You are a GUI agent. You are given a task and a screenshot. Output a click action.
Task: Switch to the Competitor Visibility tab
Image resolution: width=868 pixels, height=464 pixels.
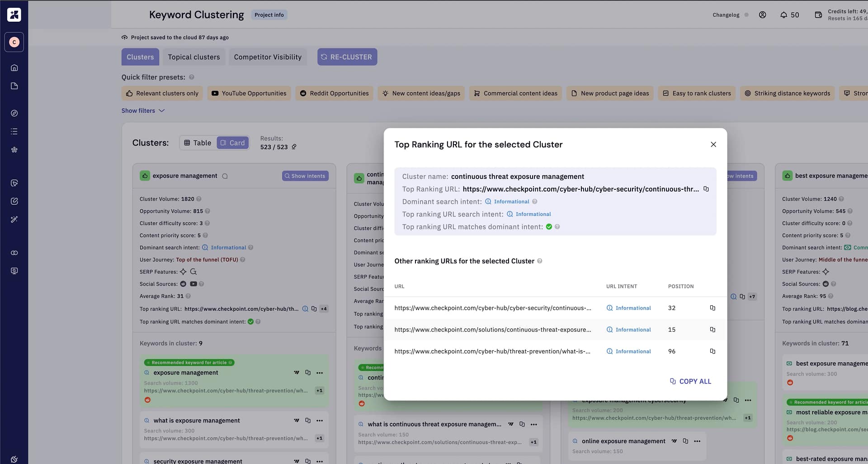[268, 57]
